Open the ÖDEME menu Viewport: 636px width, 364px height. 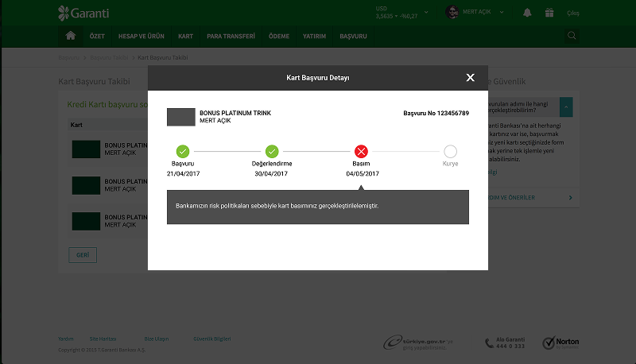click(x=279, y=36)
